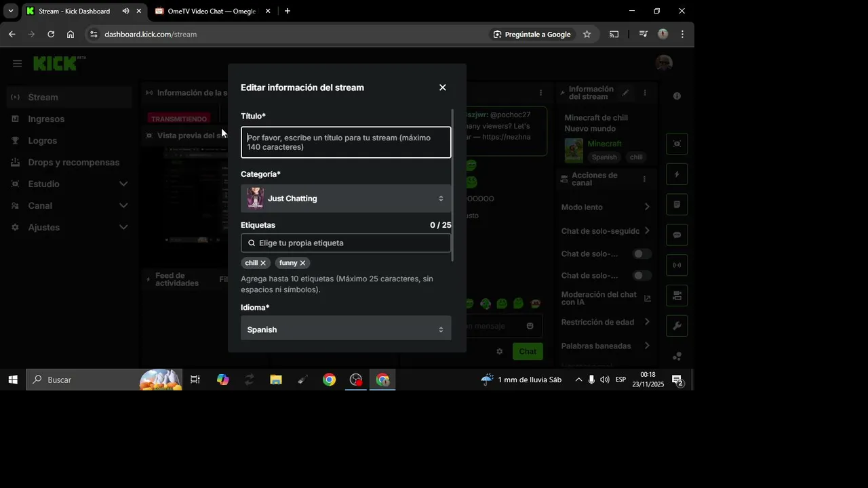Reload the page in Chrome

pyautogui.click(x=51, y=34)
